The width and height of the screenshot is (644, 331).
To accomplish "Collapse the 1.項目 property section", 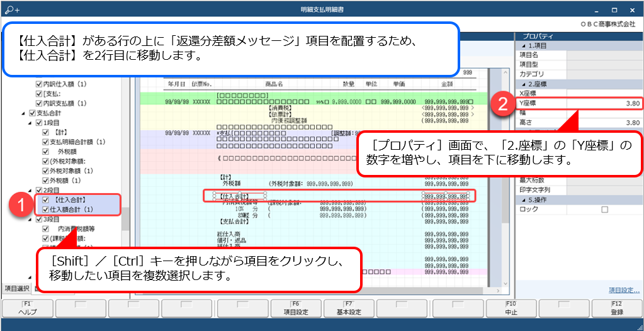I will click(x=524, y=45).
